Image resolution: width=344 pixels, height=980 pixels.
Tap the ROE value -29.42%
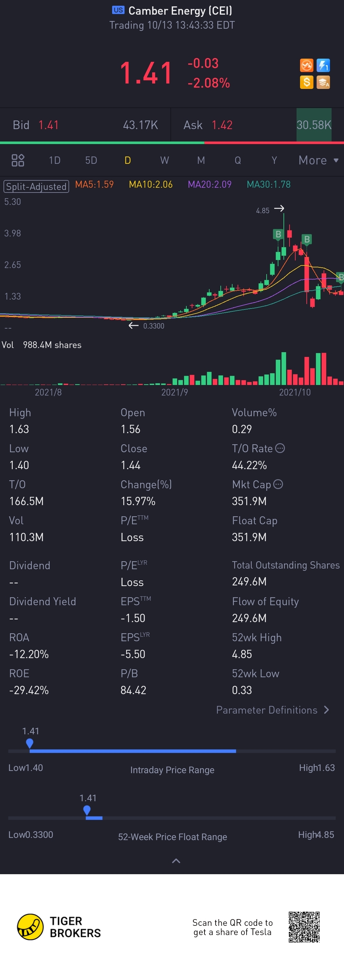tap(29, 691)
